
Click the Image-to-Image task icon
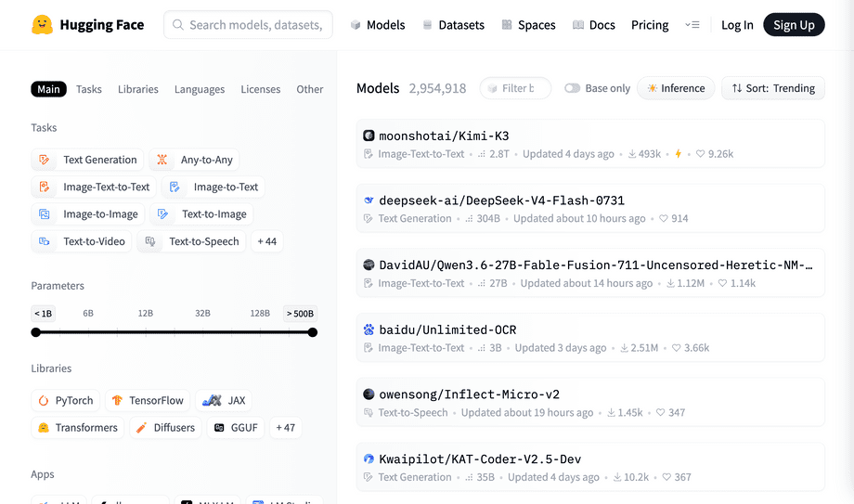45,214
